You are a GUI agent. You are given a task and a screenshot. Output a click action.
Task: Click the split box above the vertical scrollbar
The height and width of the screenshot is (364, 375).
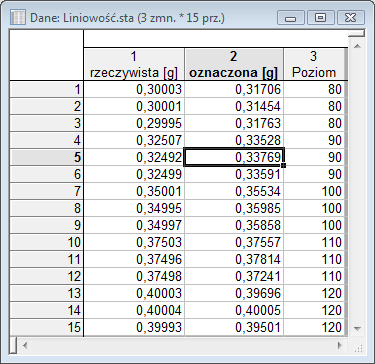point(357,33)
